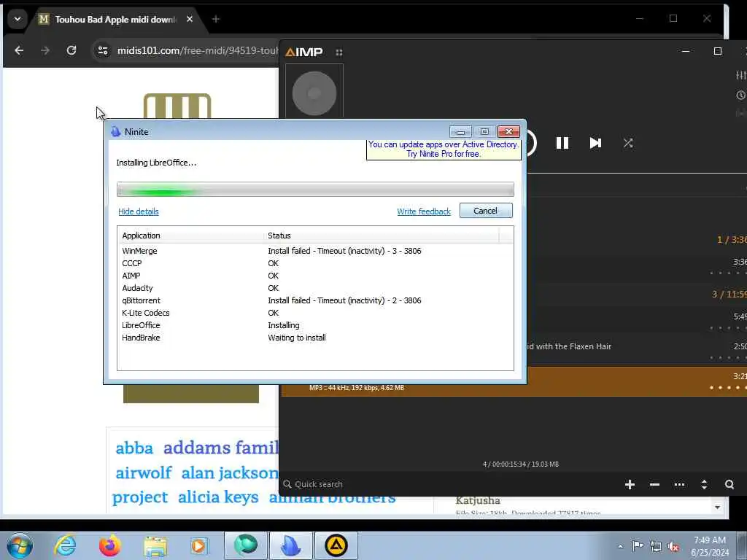Open Action Center flag icon

tap(638, 545)
